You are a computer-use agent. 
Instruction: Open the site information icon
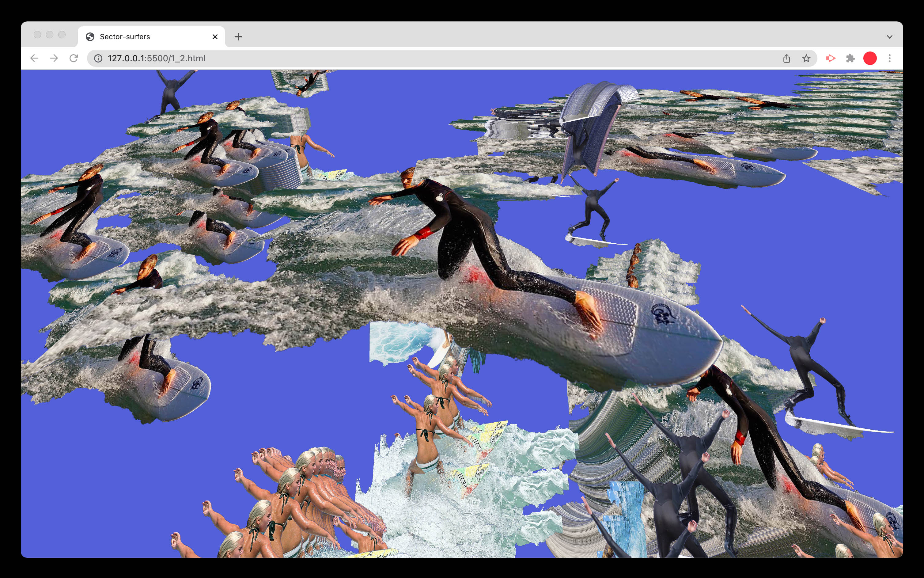(98, 58)
